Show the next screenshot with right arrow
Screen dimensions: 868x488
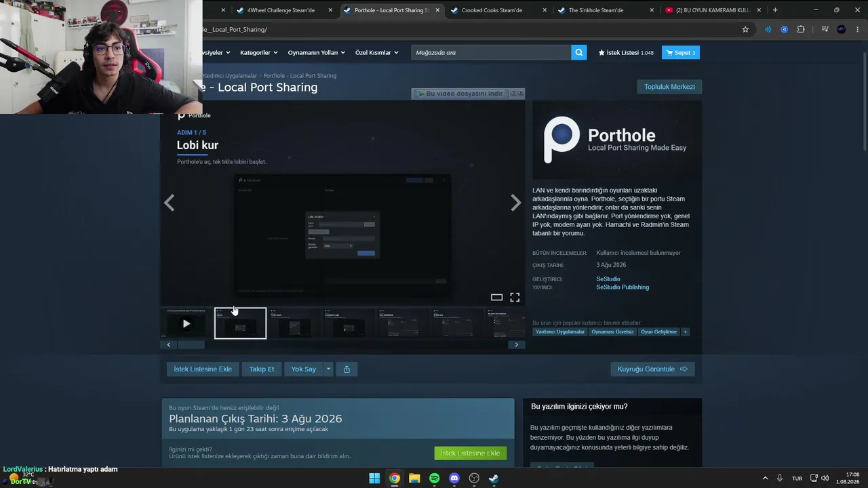[x=516, y=203]
